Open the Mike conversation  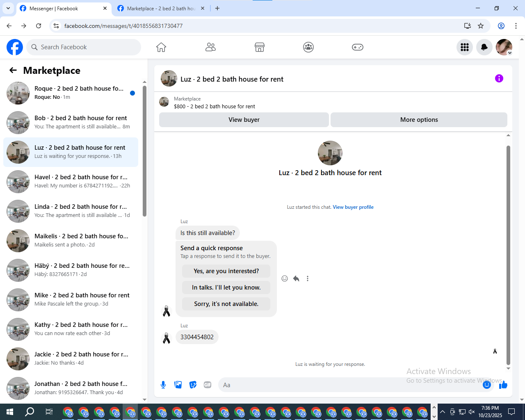tap(71, 300)
